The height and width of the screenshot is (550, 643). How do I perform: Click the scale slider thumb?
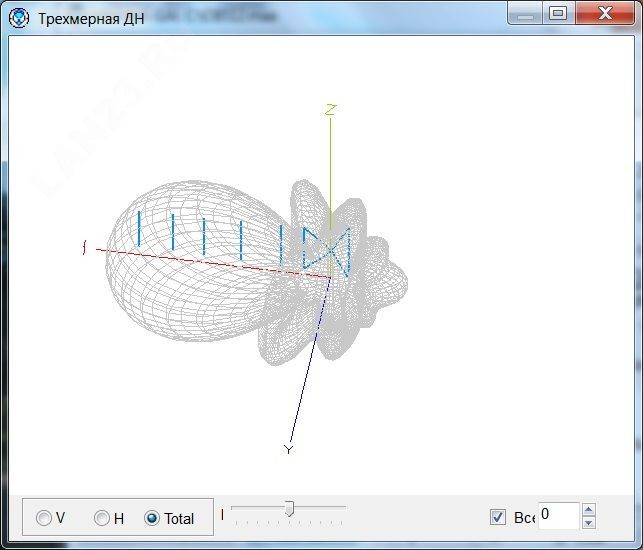[290, 509]
